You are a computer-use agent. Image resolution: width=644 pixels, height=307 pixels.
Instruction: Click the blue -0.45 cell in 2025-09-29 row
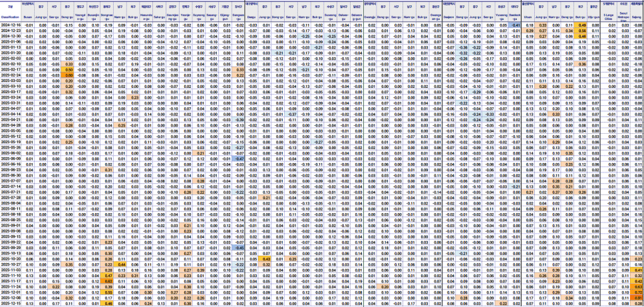[238, 246]
